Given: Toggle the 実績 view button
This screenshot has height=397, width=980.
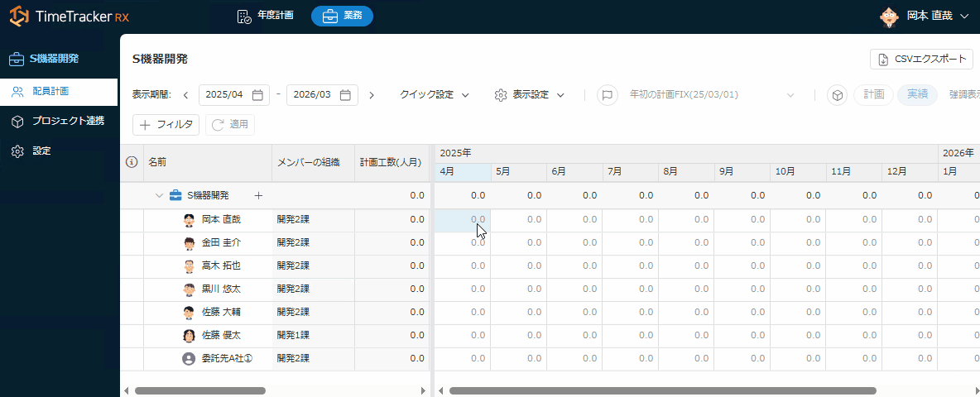Looking at the screenshot, I should [x=917, y=95].
